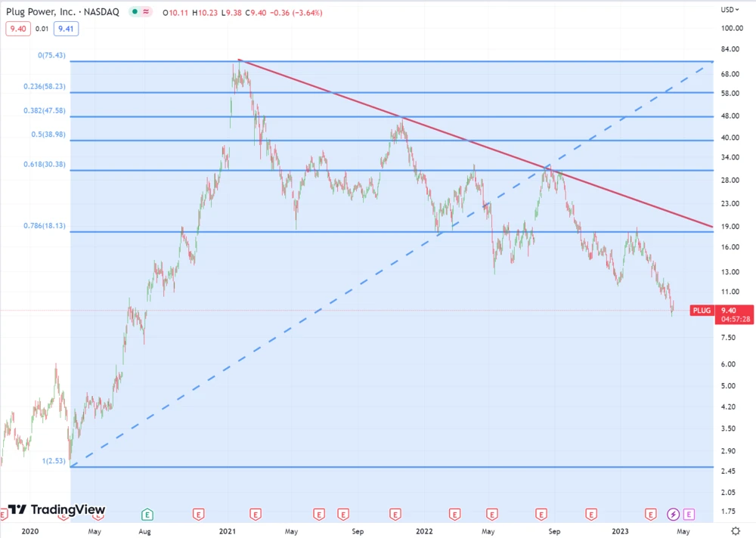Click the 0.618(30.38) Fib level label
This screenshot has width=756, height=538.
point(45,164)
